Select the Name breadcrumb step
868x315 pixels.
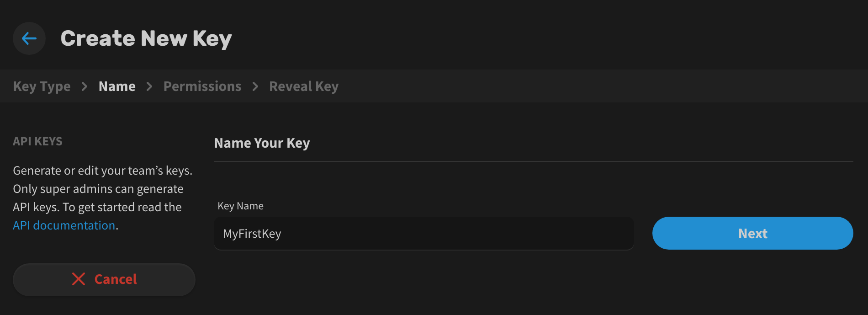tap(117, 86)
